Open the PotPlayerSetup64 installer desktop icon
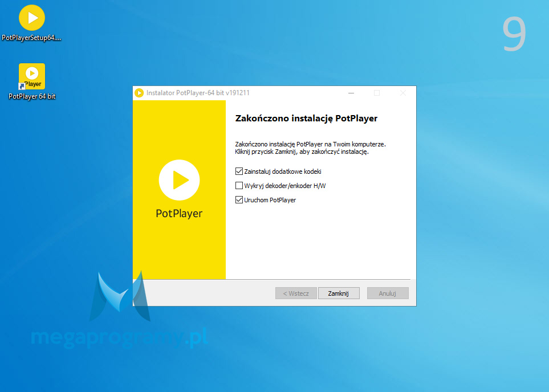This screenshot has height=392, width=549. point(32,23)
